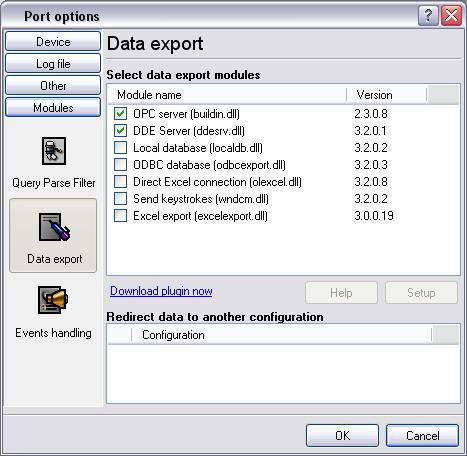Select the DDE Server (ddesrv.dll) row text
The image size is (467, 456).
point(189,131)
